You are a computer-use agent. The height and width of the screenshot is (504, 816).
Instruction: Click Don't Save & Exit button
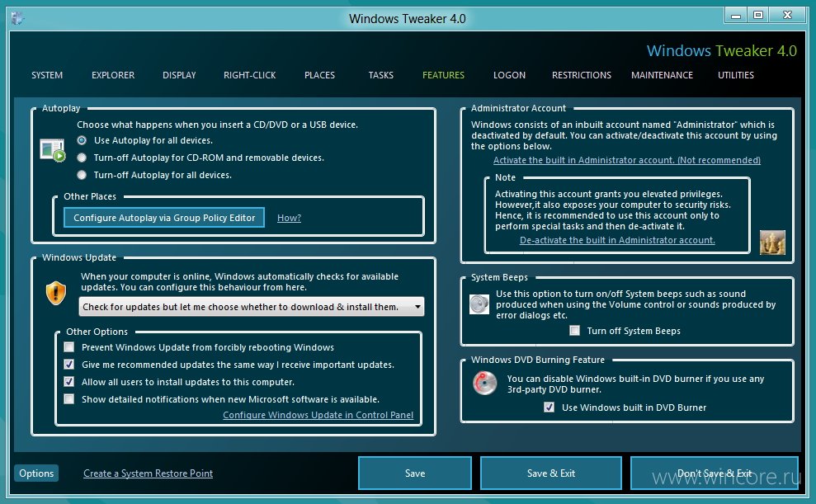coord(714,473)
